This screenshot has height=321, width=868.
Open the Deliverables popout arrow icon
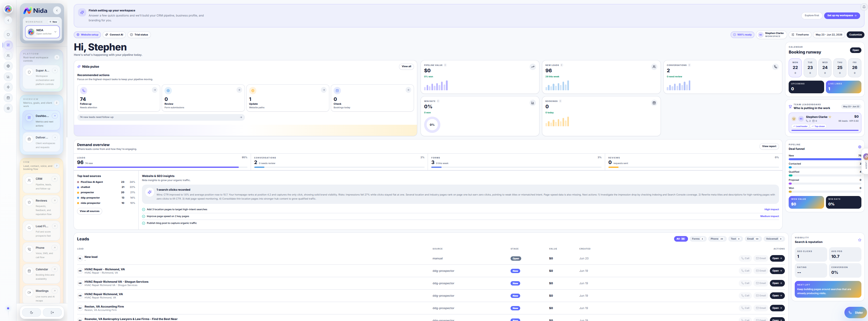[55, 138]
